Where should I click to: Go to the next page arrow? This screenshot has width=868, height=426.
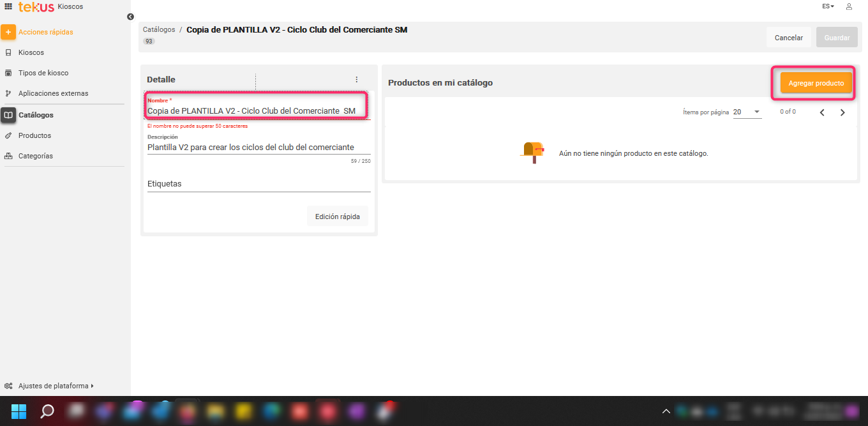point(842,112)
